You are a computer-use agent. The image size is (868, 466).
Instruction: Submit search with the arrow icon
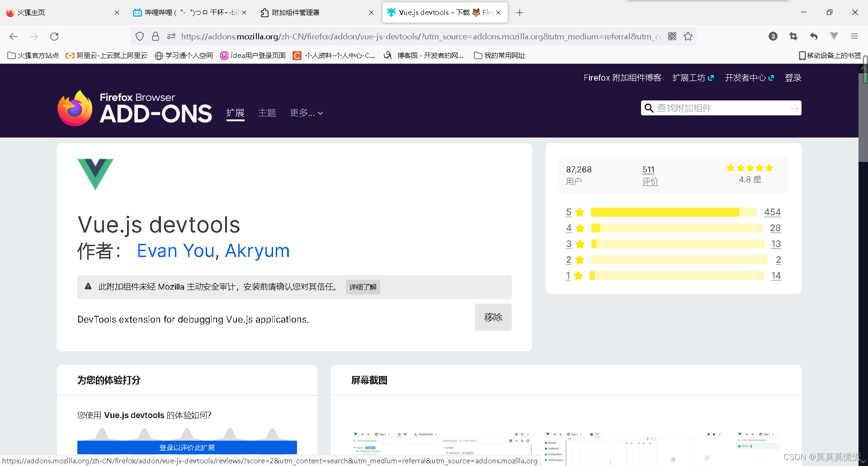[794, 108]
